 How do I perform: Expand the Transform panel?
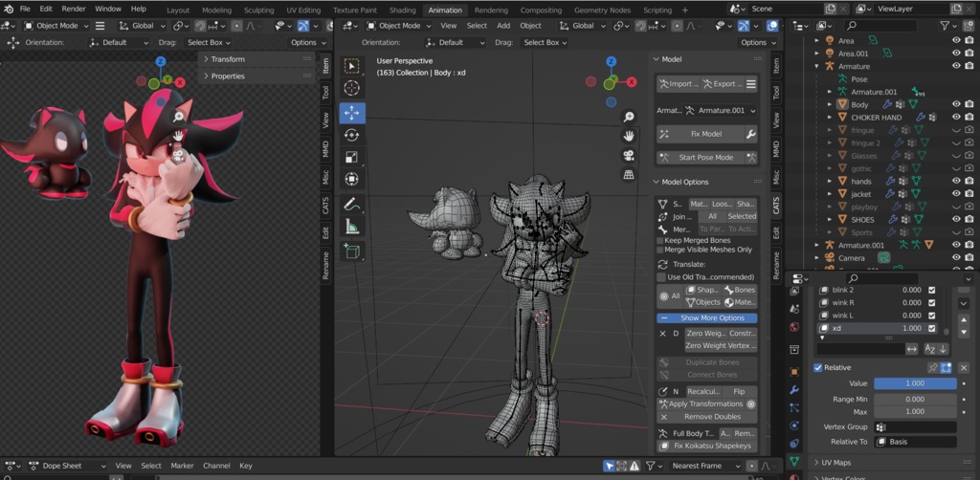[x=228, y=59]
